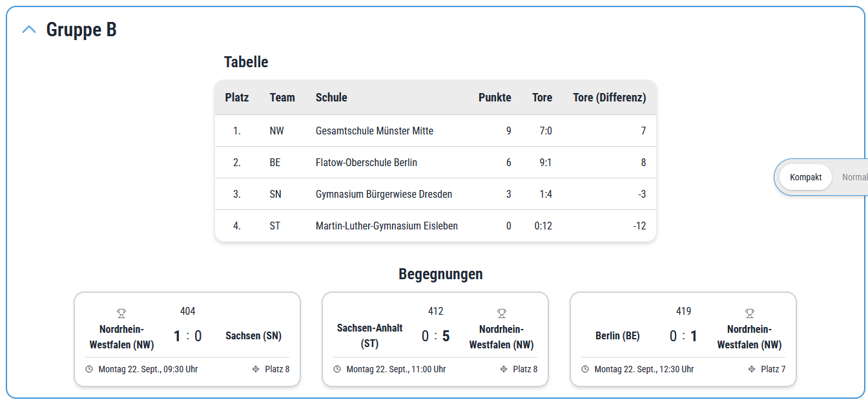This screenshot has width=868, height=402.
Task: Click the location icon in match 404 card
Action: pos(256,370)
